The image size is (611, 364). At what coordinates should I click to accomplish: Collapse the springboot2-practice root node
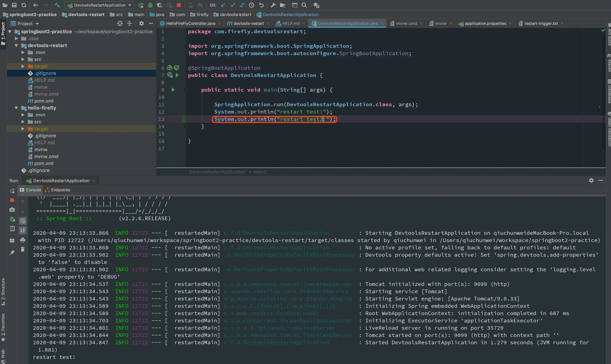click(10, 32)
